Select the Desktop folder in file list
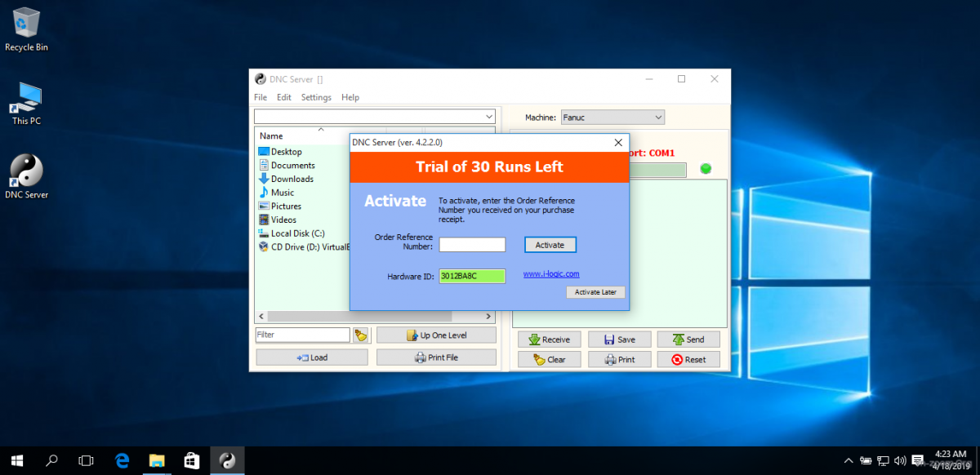Viewport: 980px width, 475px height. pos(286,152)
